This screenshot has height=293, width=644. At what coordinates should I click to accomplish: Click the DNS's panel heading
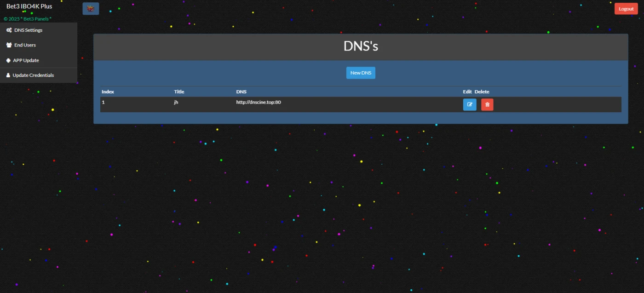pos(361,46)
